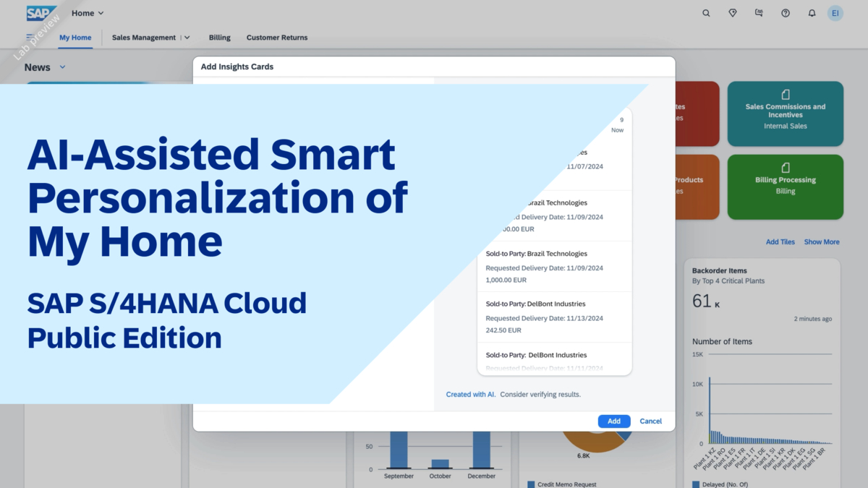Cancel the Add Insights Cards dialog
Screen dimensions: 868x488
(x=650, y=421)
